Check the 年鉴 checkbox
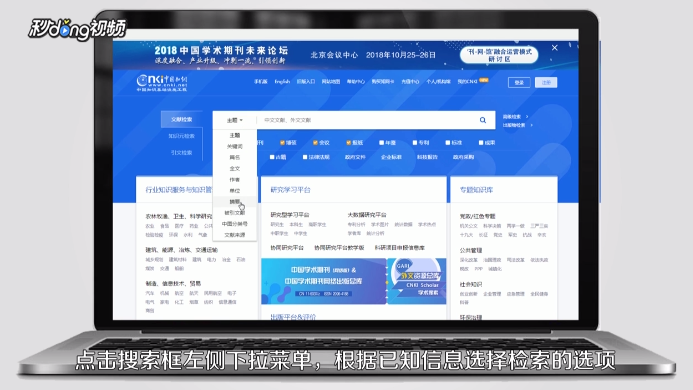 381,143
